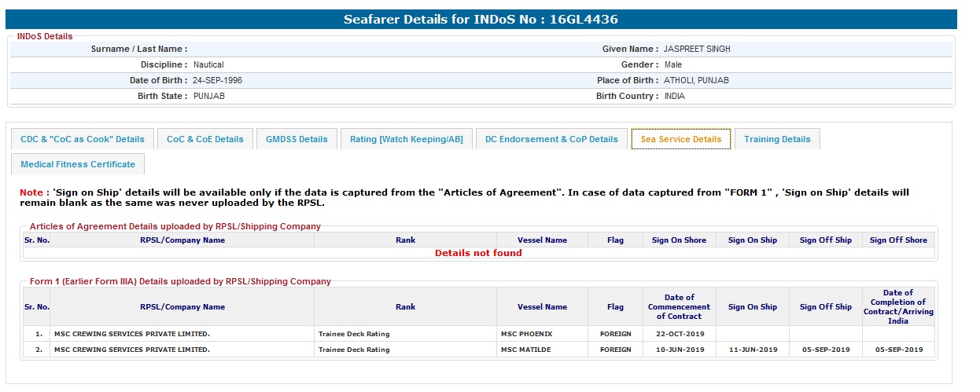This screenshot has width=980, height=392.
Task: Switch to CoC & CoE Details tab
Action: 205,139
